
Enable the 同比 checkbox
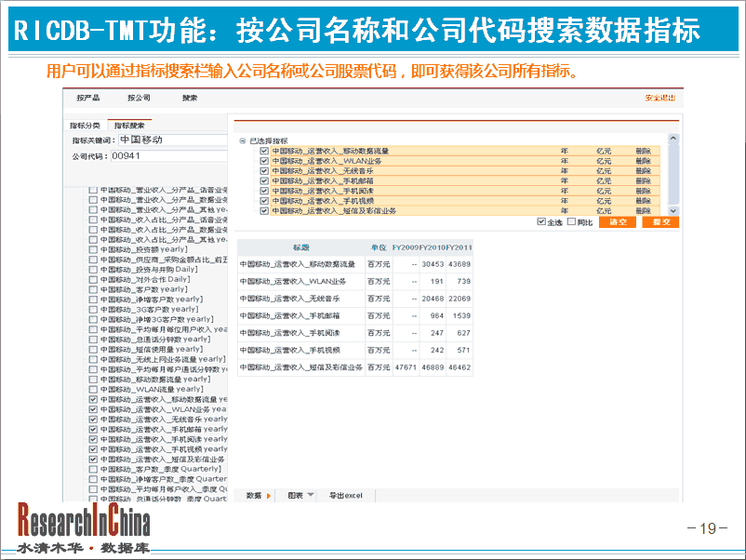pyautogui.click(x=571, y=221)
